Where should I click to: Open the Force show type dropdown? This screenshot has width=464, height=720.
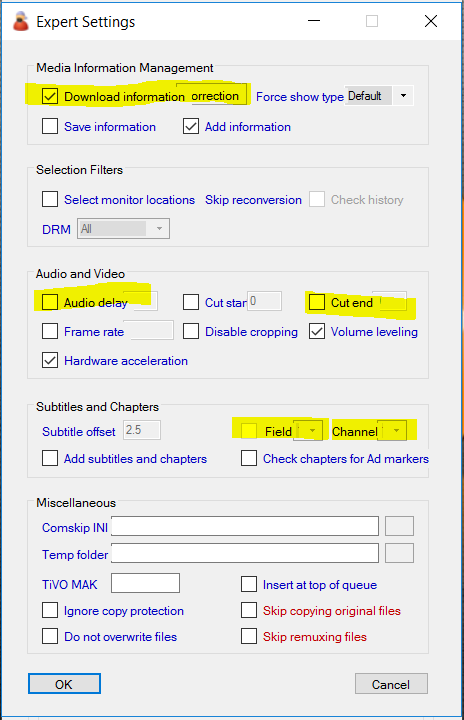[403, 96]
